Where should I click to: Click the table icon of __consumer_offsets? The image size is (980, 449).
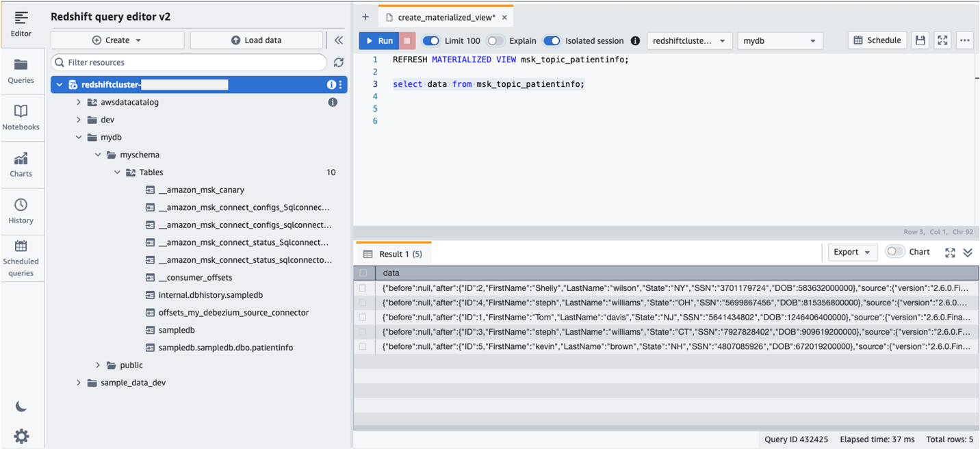coord(151,277)
